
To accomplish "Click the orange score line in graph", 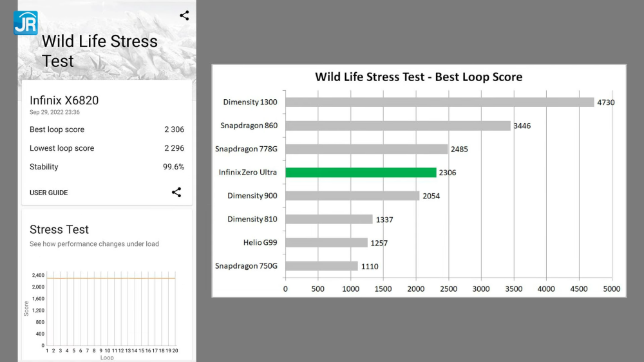I will click(111, 278).
